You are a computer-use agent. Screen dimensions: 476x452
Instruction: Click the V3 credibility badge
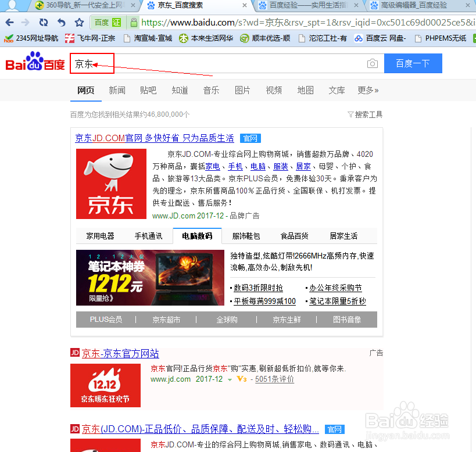[x=242, y=379]
